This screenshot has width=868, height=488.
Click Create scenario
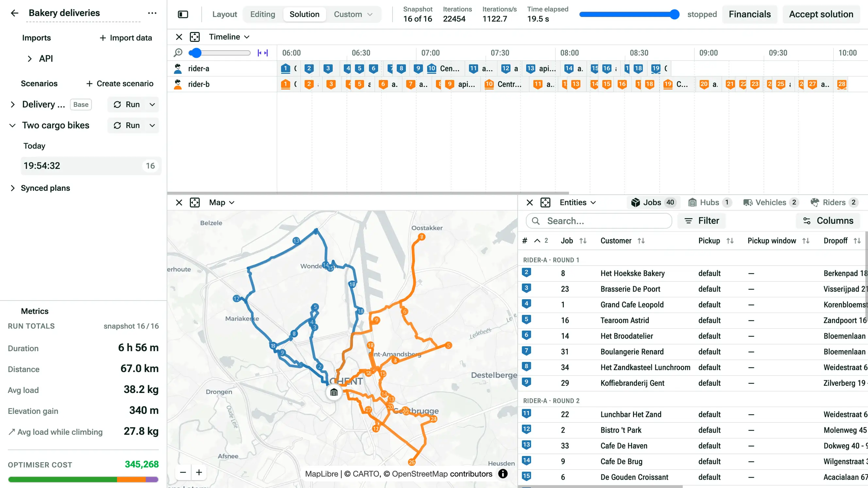pyautogui.click(x=120, y=84)
